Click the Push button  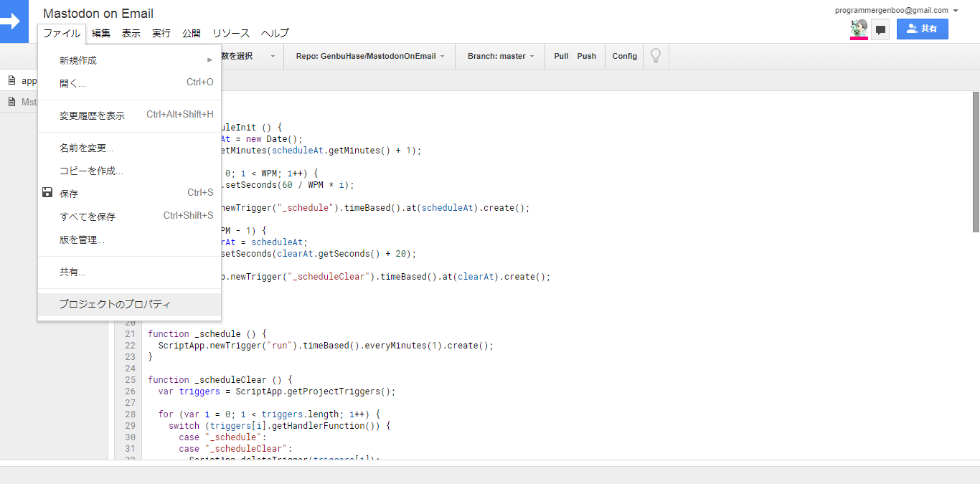click(587, 56)
